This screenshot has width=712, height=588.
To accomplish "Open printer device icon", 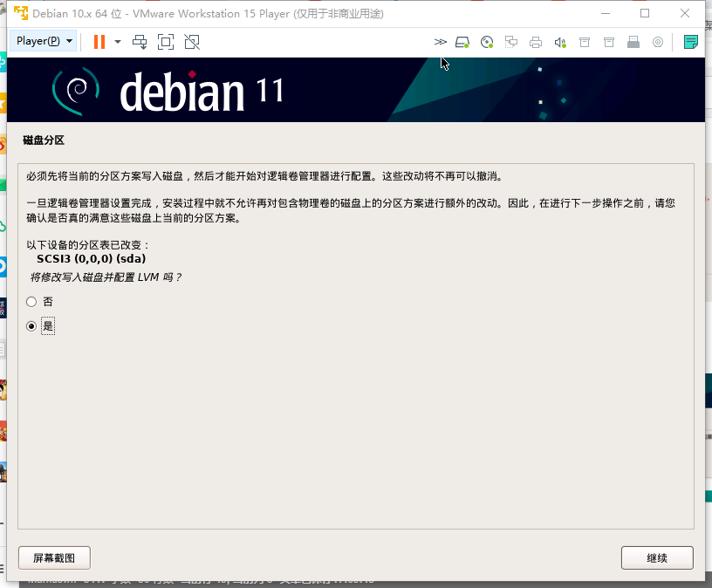I will click(536, 42).
